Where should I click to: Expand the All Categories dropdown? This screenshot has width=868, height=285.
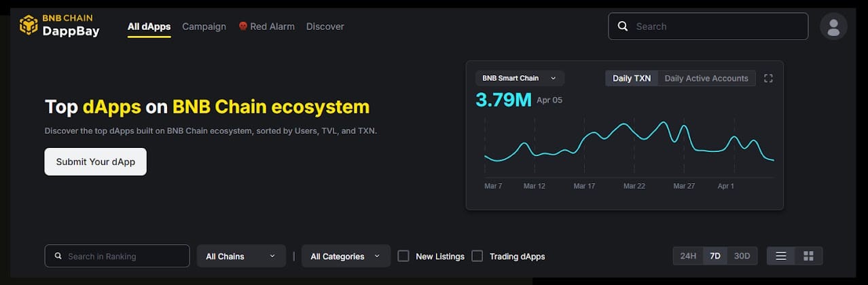click(x=346, y=256)
